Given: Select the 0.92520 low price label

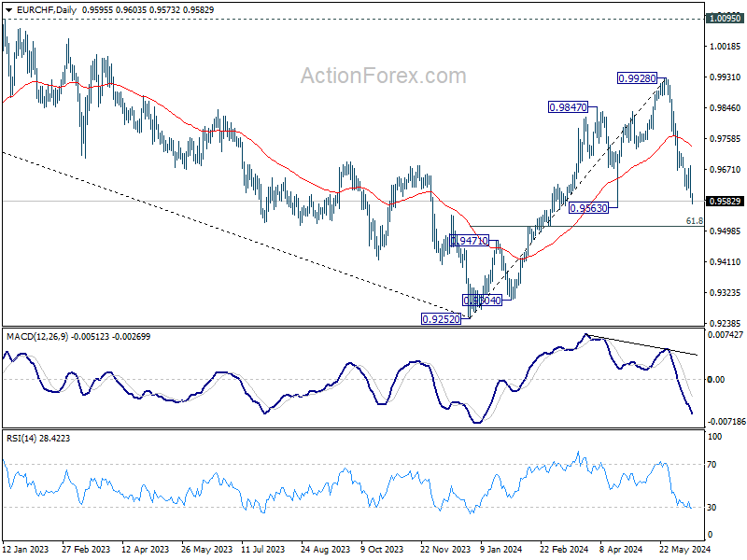Looking at the screenshot, I should [x=442, y=319].
